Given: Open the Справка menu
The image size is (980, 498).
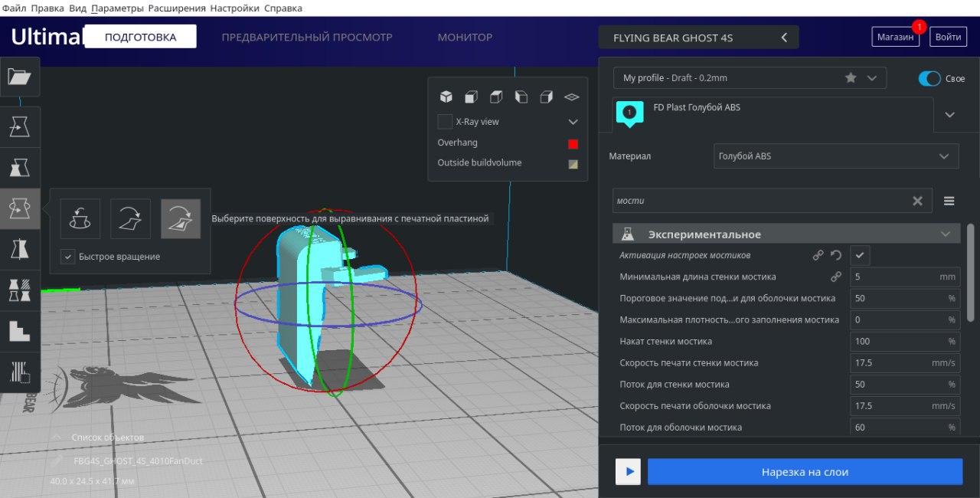Looking at the screenshot, I should pyautogui.click(x=283, y=8).
